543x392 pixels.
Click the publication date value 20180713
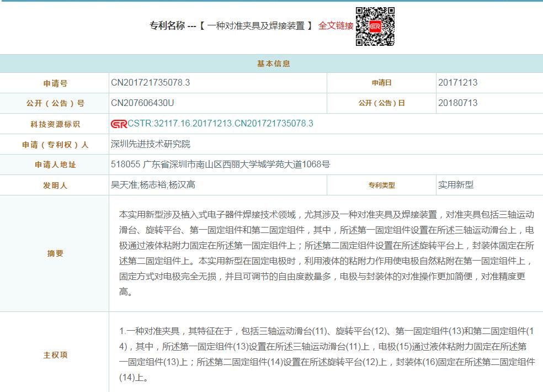point(458,103)
